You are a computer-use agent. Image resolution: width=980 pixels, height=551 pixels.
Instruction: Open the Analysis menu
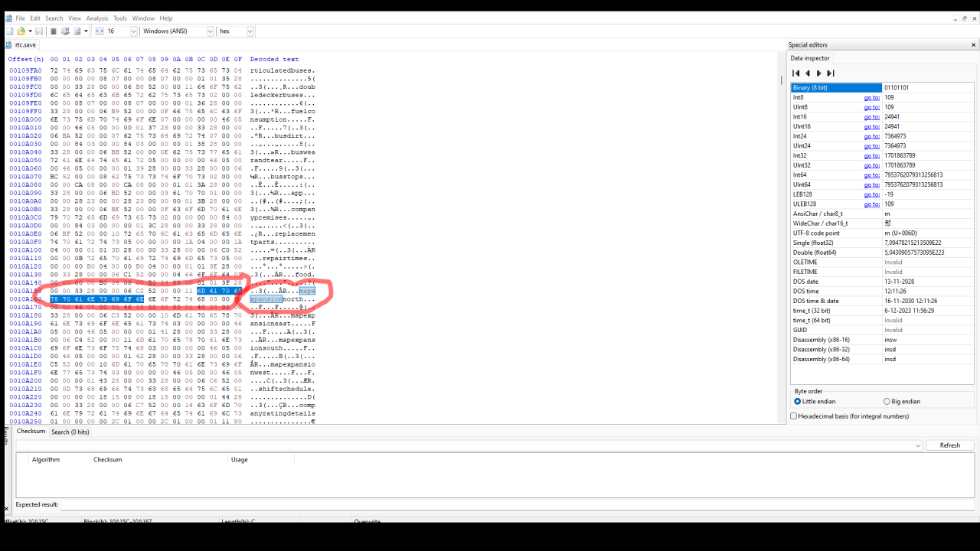click(97, 18)
